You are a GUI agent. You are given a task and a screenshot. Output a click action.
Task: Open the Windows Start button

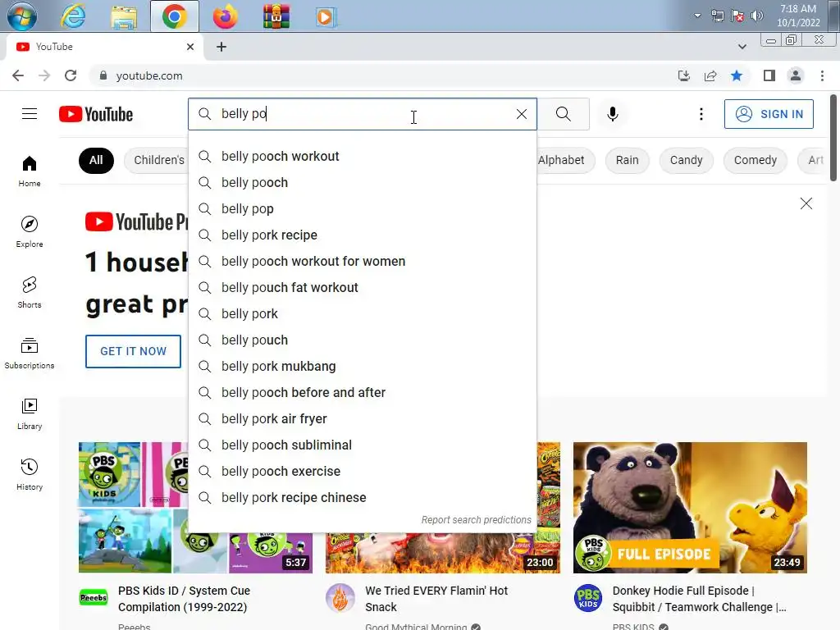click(22, 16)
